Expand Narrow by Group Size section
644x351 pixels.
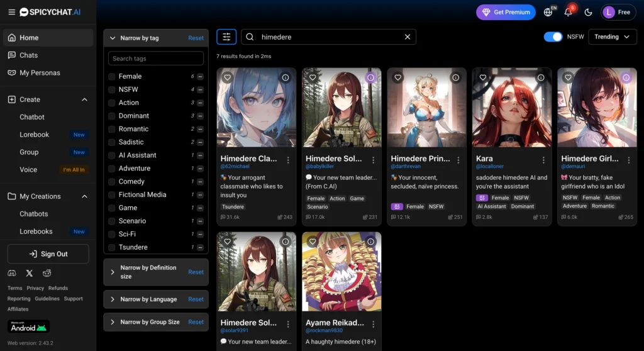113,322
